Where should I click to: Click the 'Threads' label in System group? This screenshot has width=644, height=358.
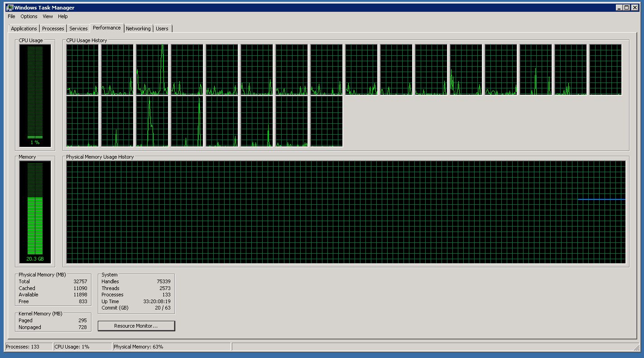pyautogui.click(x=111, y=288)
